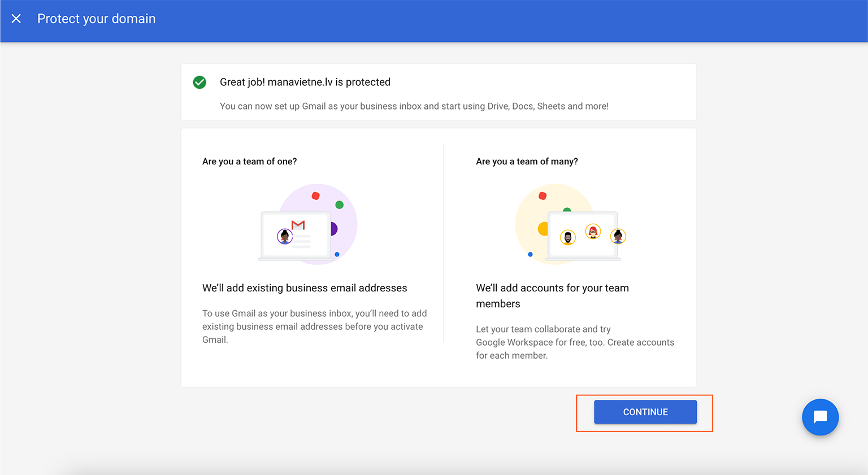Click the team members laptop illustration

pos(571,224)
